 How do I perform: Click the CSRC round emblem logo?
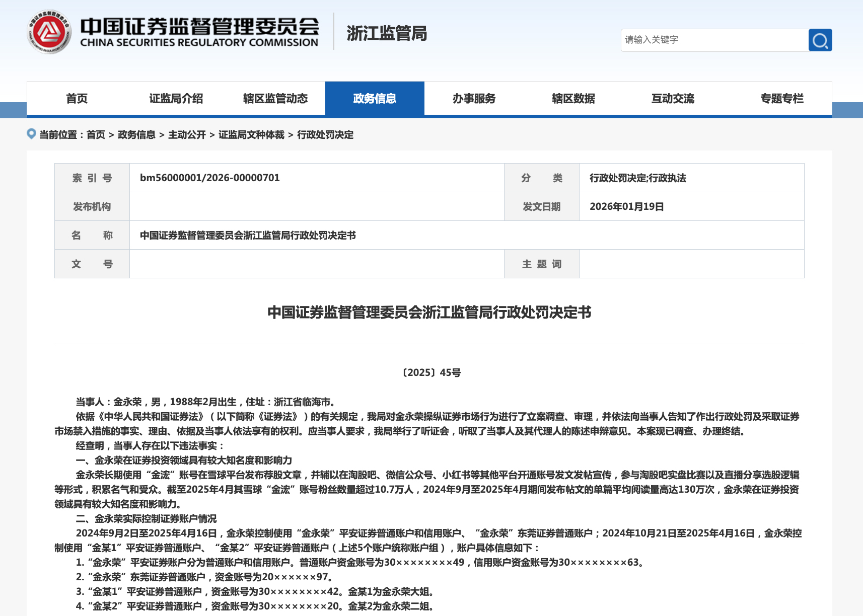pyautogui.click(x=49, y=32)
